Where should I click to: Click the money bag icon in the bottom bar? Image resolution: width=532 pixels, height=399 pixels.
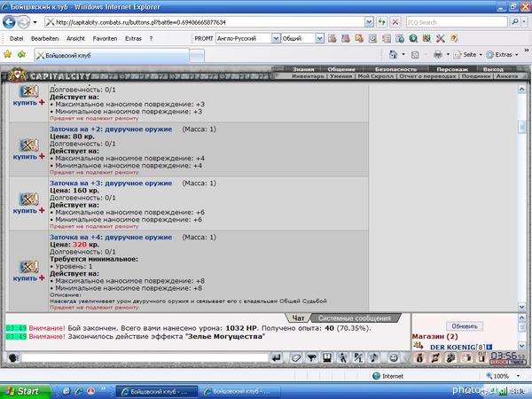coord(419,357)
